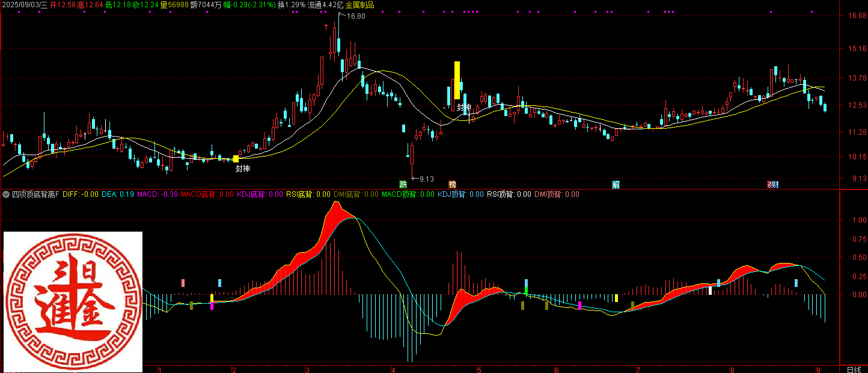The image size is (868, 373).
Task: Click price axis label 11.28
Action: (857, 132)
